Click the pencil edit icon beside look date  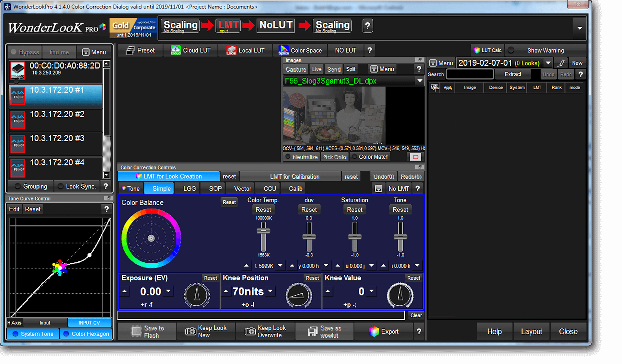561,63
